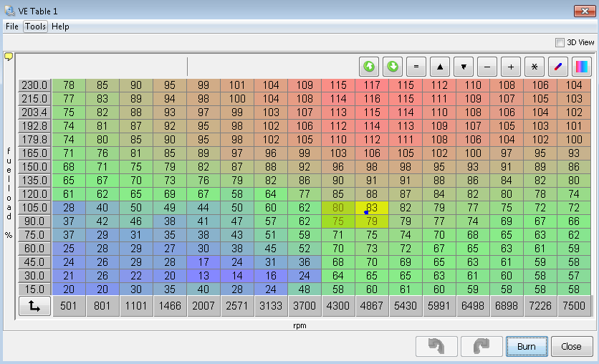Click the red-blue interpolate line icon
Image resolution: width=599 pixels, height=364 pixels.
coord(558,67)
